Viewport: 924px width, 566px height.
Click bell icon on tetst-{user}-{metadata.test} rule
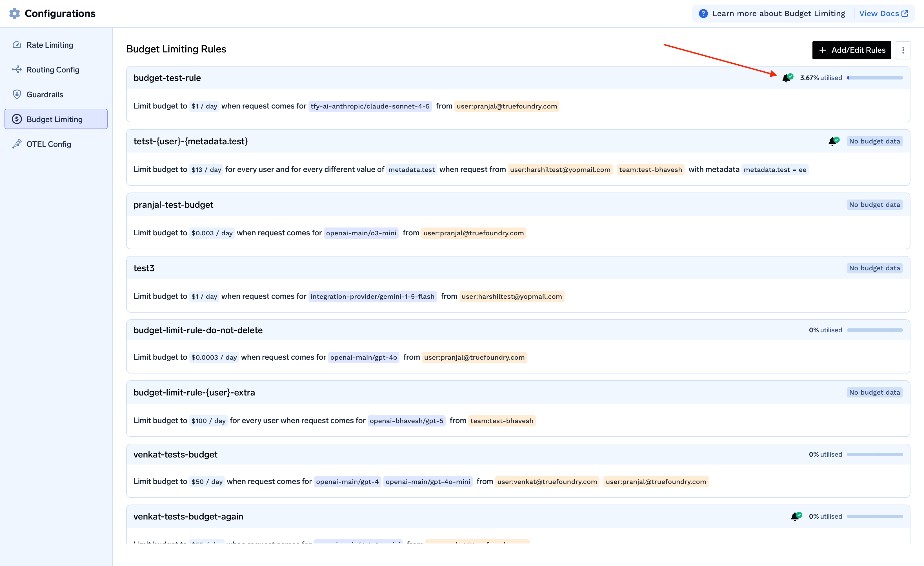click(x=832, y=141)
